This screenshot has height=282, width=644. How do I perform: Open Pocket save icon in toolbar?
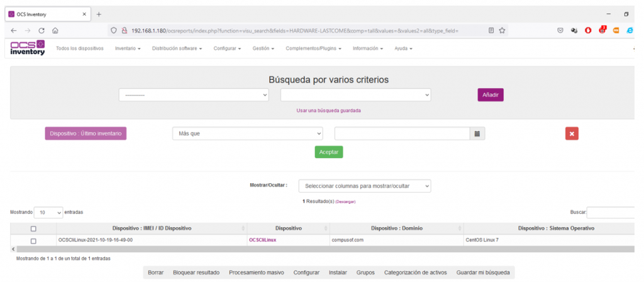pos(560,30)
